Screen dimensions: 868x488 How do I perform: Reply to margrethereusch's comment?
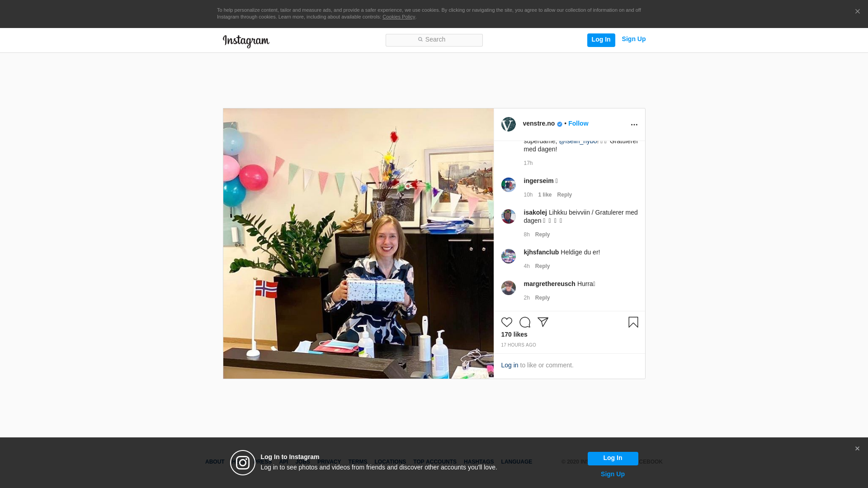point(542,298)
